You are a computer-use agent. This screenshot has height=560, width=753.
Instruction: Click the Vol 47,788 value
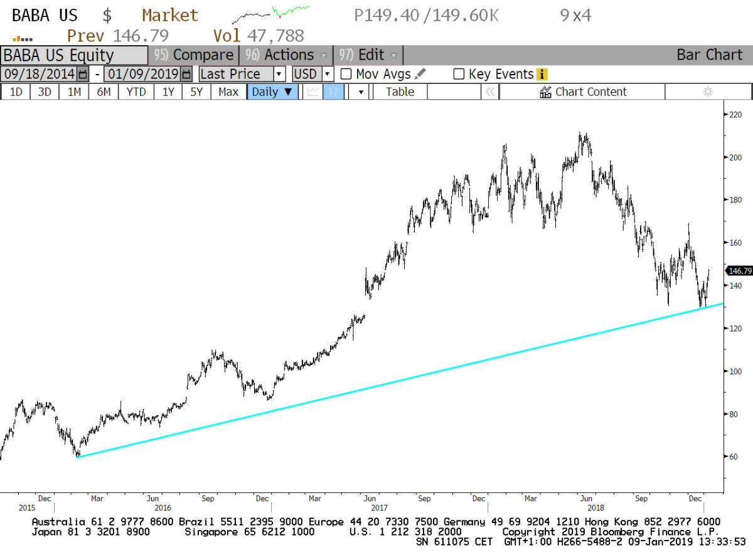259,36
